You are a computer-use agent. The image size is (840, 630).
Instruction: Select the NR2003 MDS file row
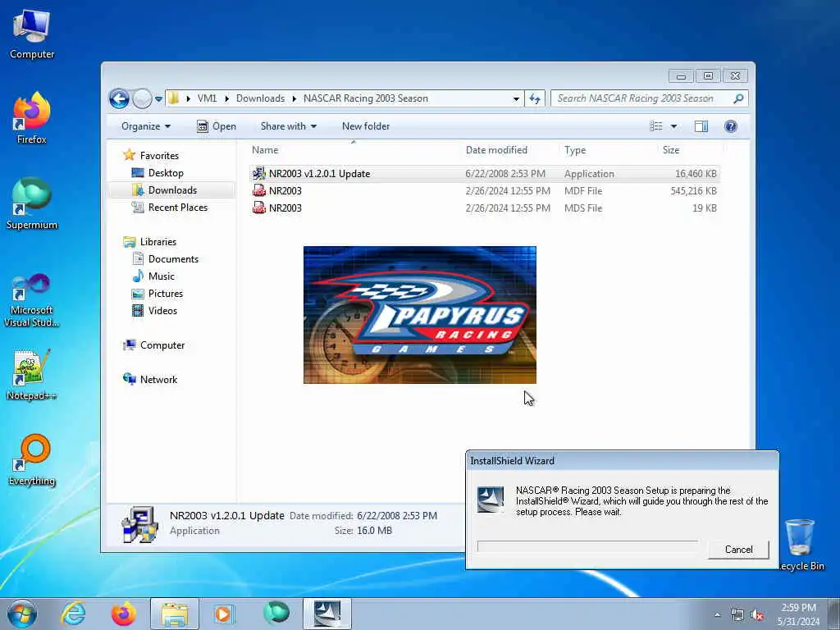484,208
